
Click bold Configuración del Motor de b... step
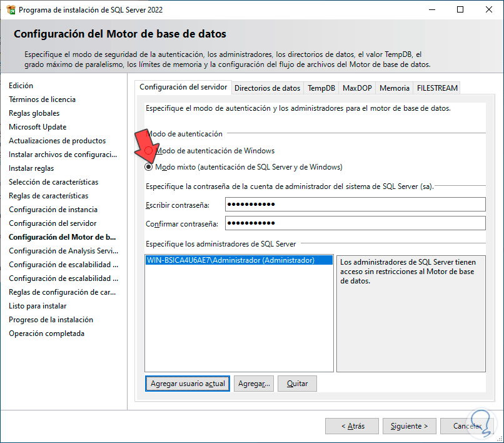coord(63,237)
